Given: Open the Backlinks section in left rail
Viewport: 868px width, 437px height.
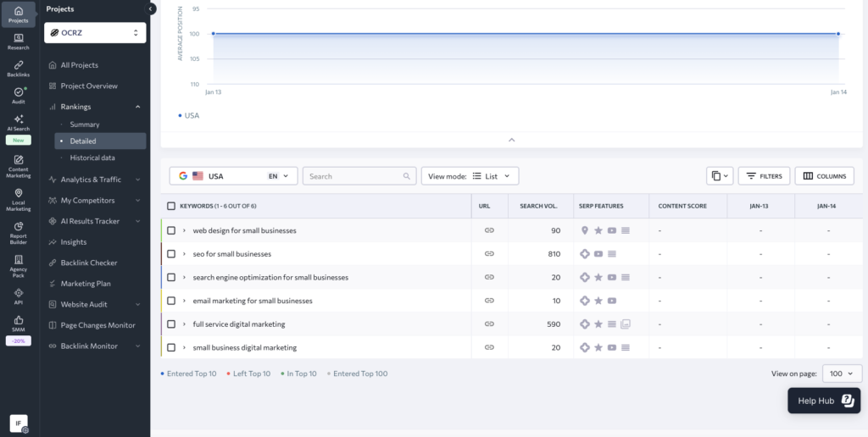Looking at the screenshot, I should 18,68.
